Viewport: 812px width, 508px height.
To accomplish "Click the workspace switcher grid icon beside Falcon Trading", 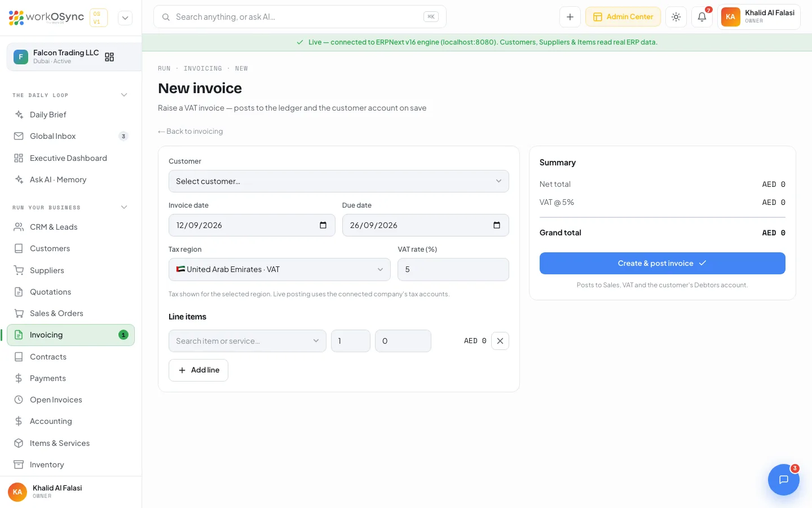I will 109,57.
